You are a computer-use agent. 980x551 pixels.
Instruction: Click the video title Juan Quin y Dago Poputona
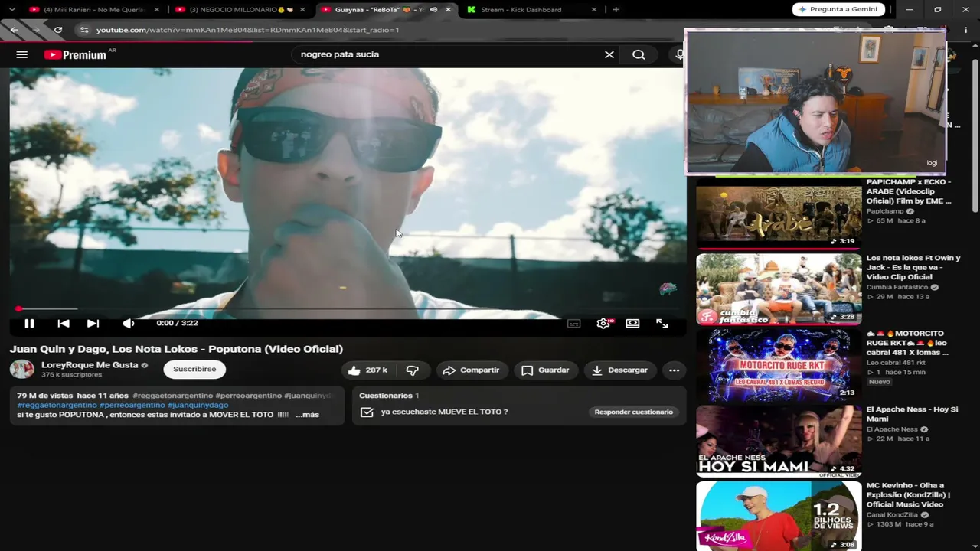click(176, 349)
